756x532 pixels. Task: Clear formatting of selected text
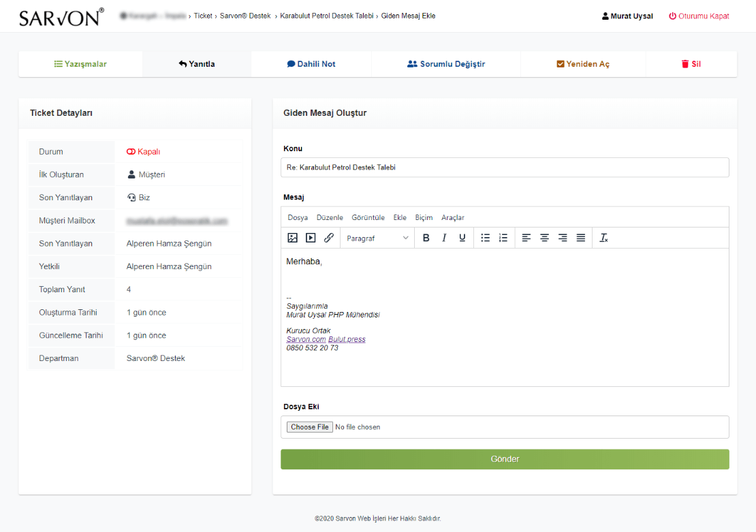(x=603, y=238)
